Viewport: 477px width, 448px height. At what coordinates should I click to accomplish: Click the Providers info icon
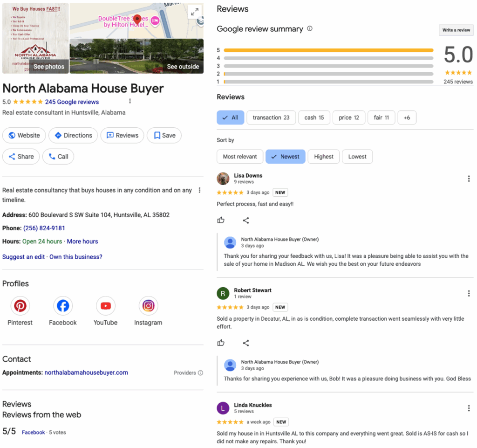tap(200, 373)
